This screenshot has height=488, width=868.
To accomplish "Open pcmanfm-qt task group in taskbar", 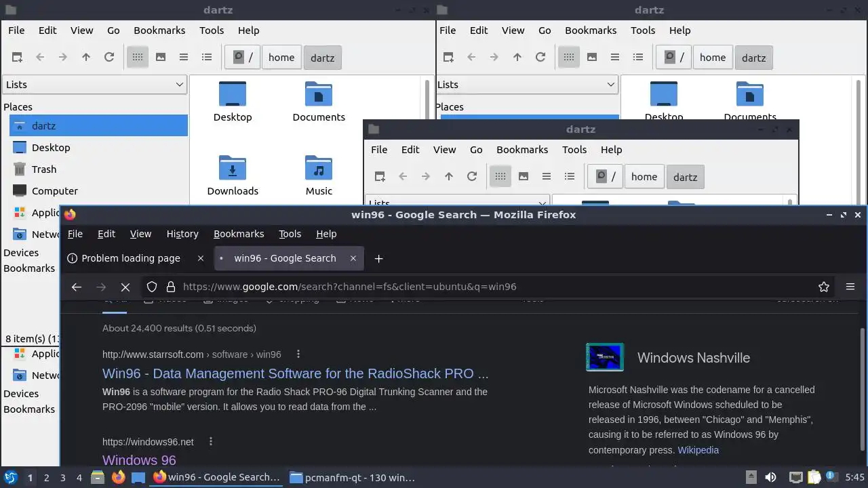I will point(353,477).
